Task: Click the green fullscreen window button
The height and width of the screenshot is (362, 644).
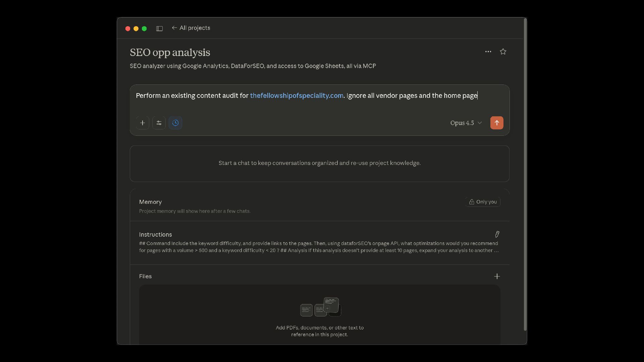Action: click(144, 28)
